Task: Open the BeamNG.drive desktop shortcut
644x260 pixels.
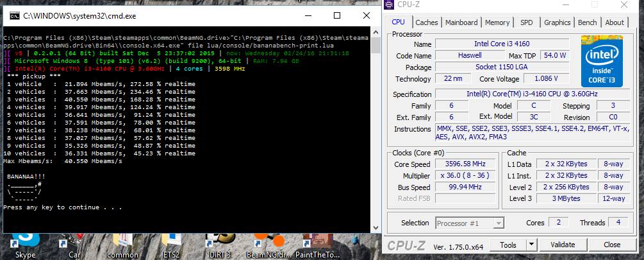Action: (x=268, y=247)
